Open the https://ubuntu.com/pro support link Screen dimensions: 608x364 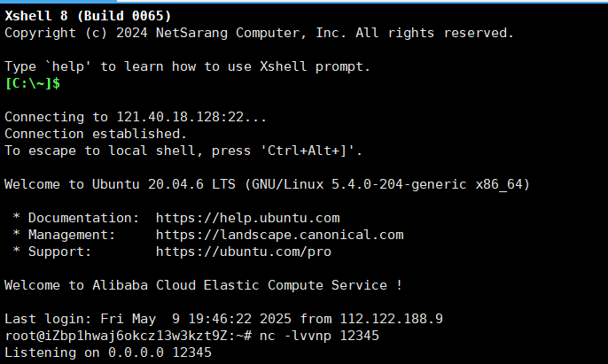point(244,252)
